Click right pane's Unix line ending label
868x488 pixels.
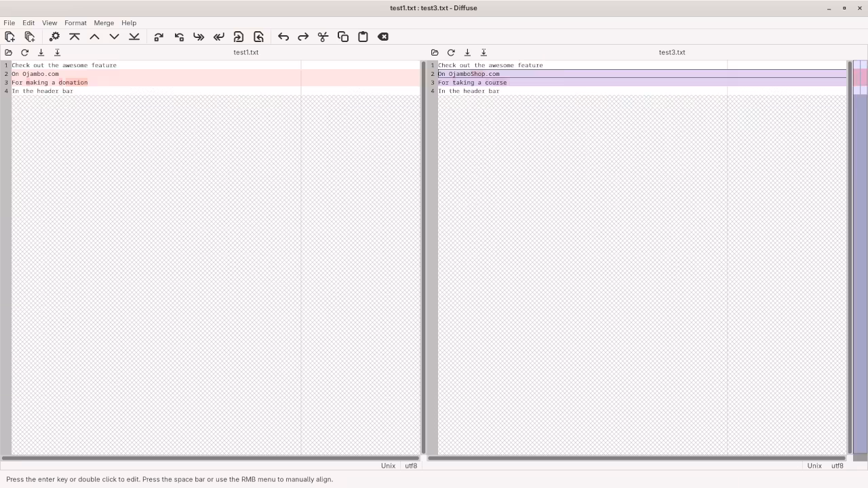coord(814,466)
